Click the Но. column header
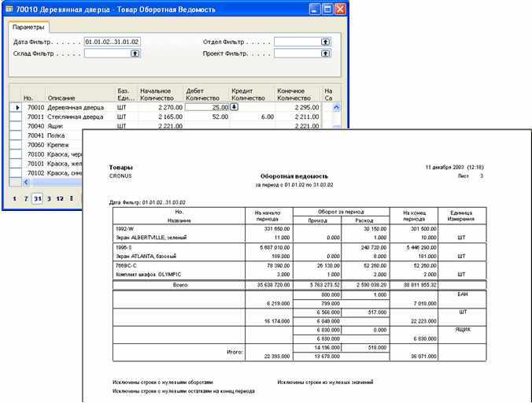This screenshot has width=532, height=403. pyautogui.click(x=33, y=94)
